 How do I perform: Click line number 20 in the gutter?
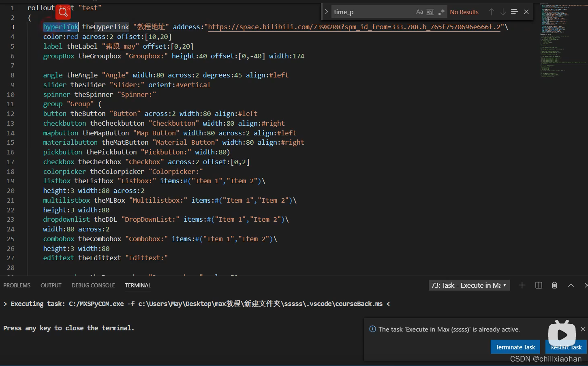pos(11,190)
